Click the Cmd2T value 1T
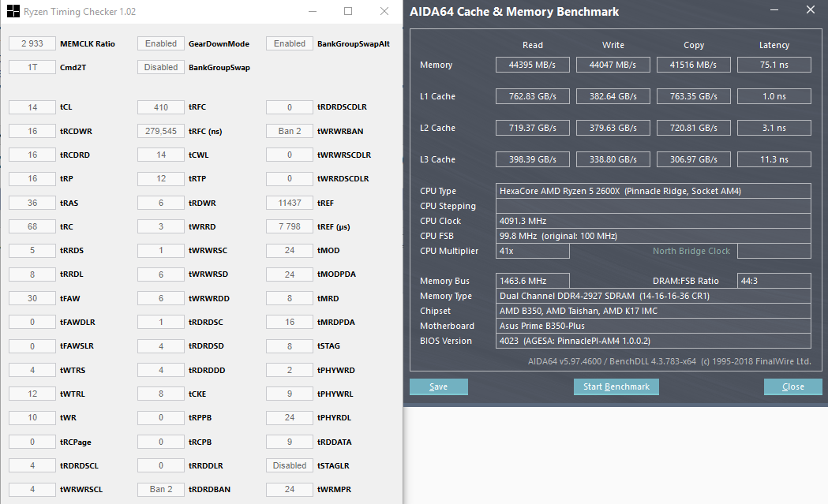 32,67
